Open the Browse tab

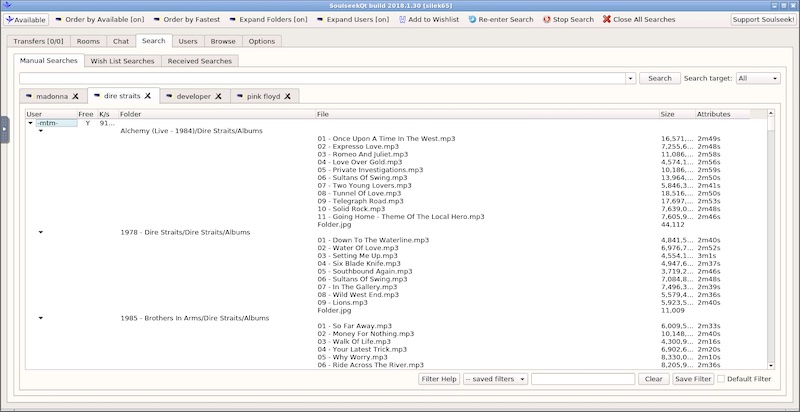223,41
